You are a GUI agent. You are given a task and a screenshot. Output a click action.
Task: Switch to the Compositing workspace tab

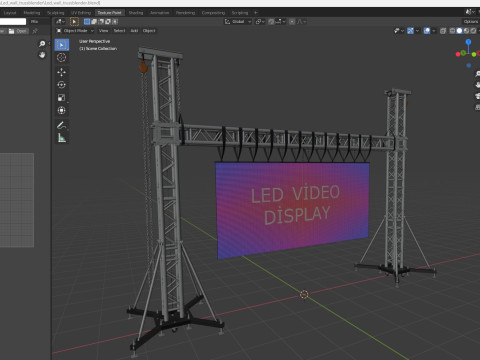(213, 13)
